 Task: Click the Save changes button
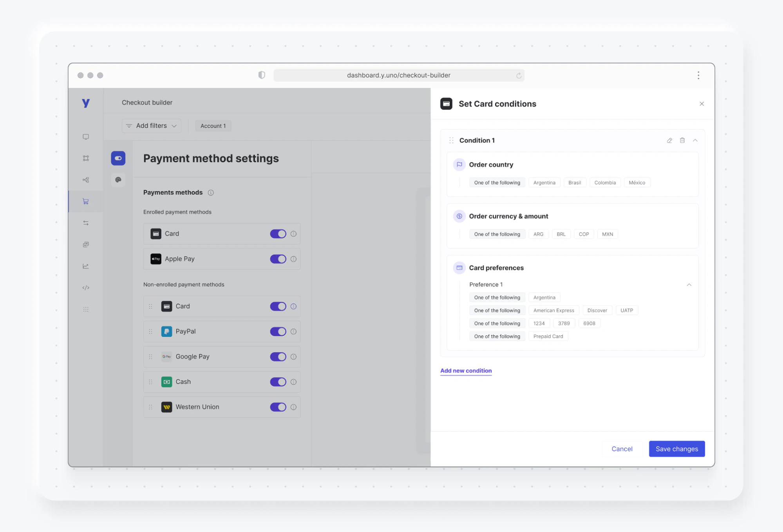676,449
